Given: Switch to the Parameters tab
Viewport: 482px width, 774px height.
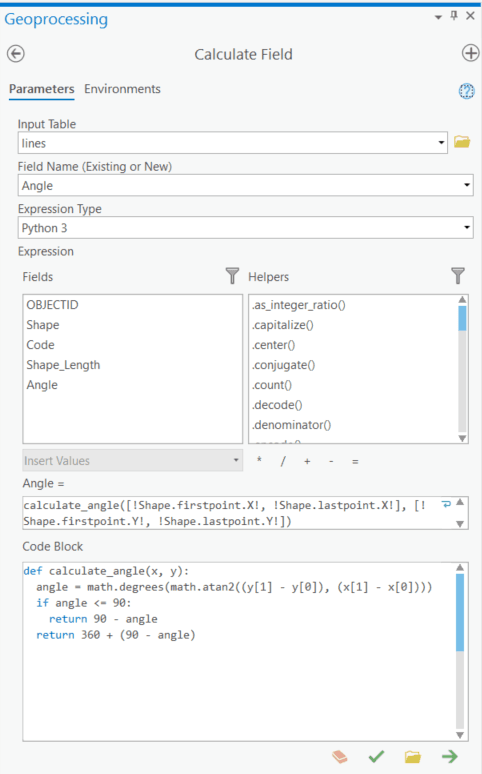Looking at the screenshot, I should 41,89.
